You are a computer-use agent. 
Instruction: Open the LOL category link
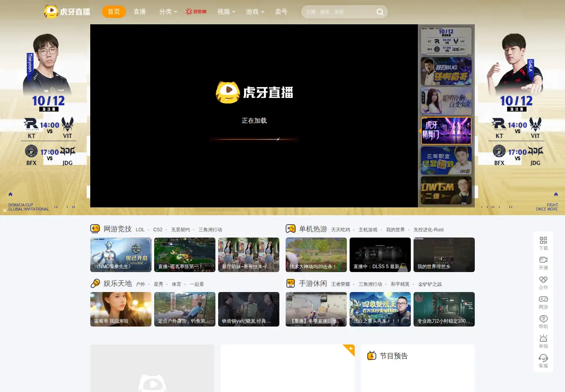coord(140,230)
